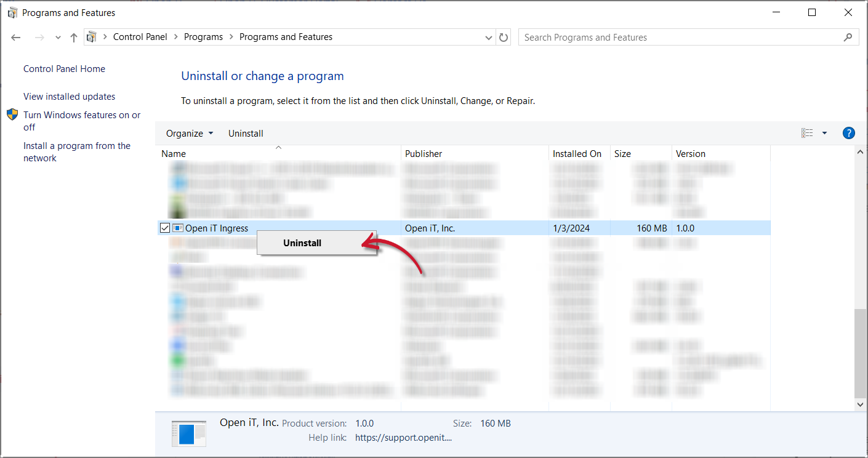This screenshot has width=868, height=458.
Task: Follow the support.openit help link
Action: tap(403, 437)
